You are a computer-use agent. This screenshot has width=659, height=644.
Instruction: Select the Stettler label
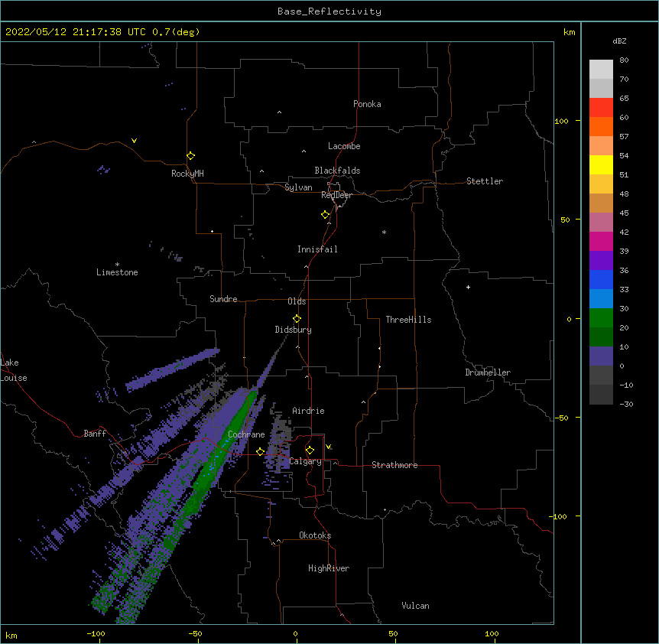485,181
